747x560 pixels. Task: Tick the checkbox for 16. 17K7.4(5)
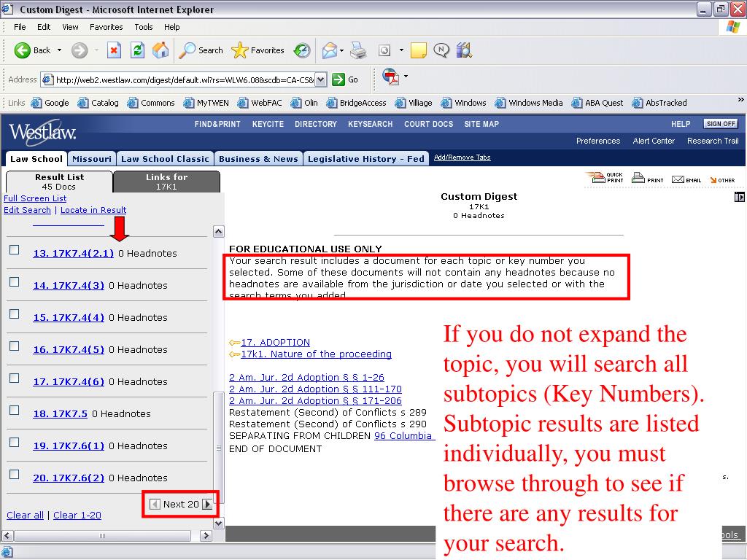15,346
